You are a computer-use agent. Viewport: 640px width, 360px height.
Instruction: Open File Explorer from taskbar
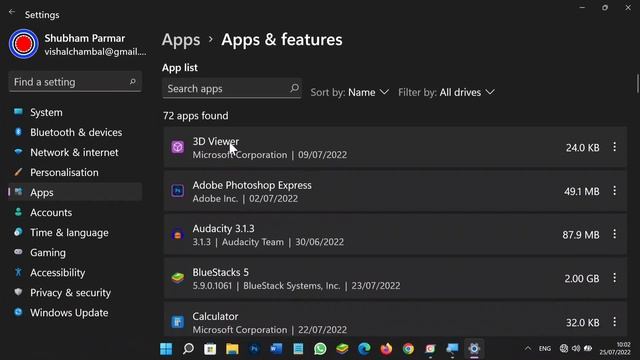(232, 349)
